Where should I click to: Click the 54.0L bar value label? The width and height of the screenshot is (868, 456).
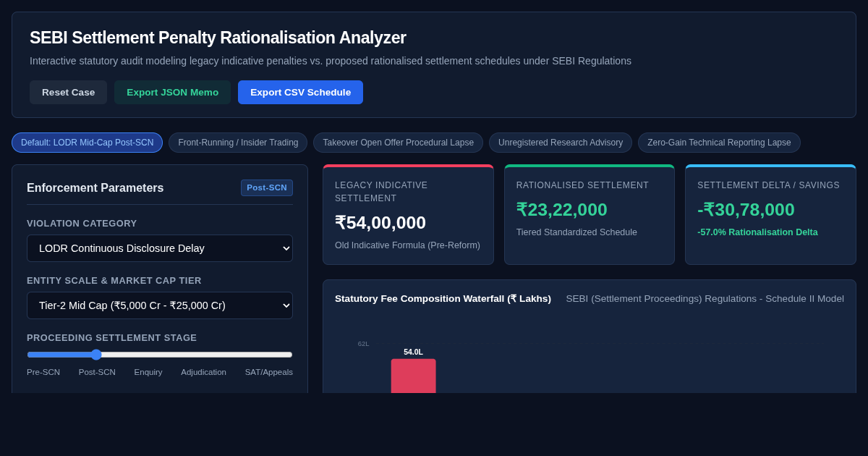(x=414, y=352)
